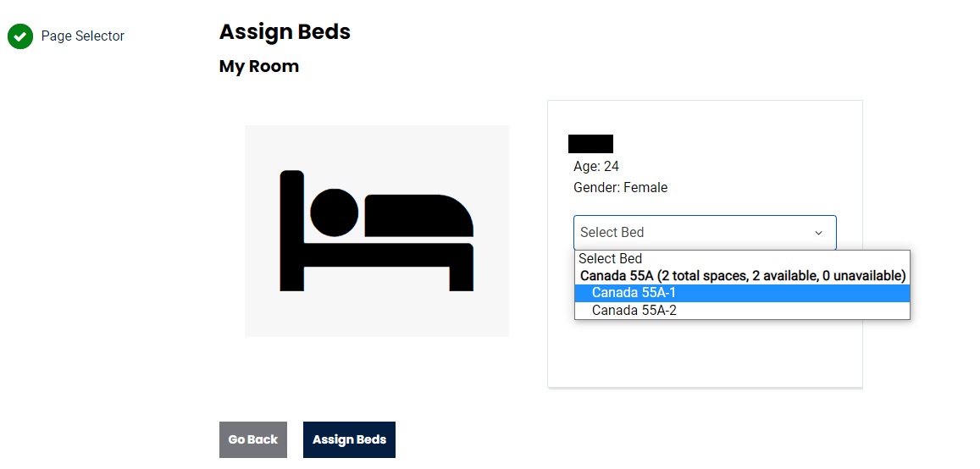This screenshot has height=469, width=980.
Task: Click the blacked-out occupant name
Action: pos(590,144)
